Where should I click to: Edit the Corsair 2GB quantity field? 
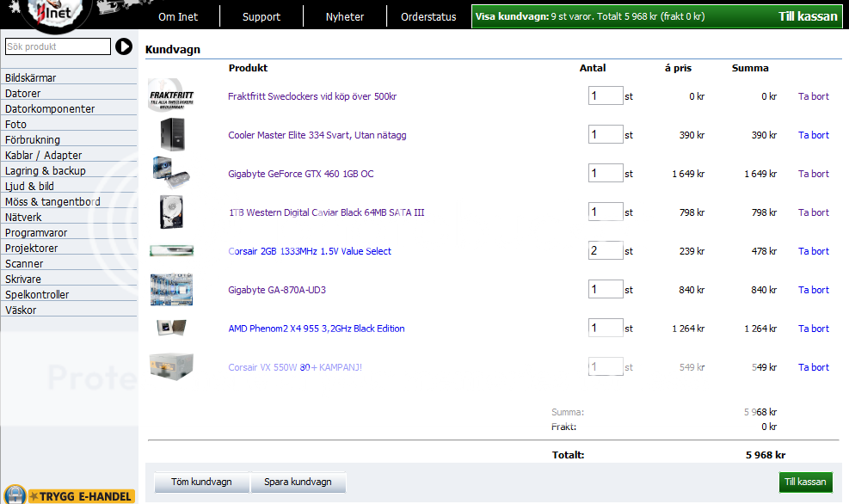606,251
